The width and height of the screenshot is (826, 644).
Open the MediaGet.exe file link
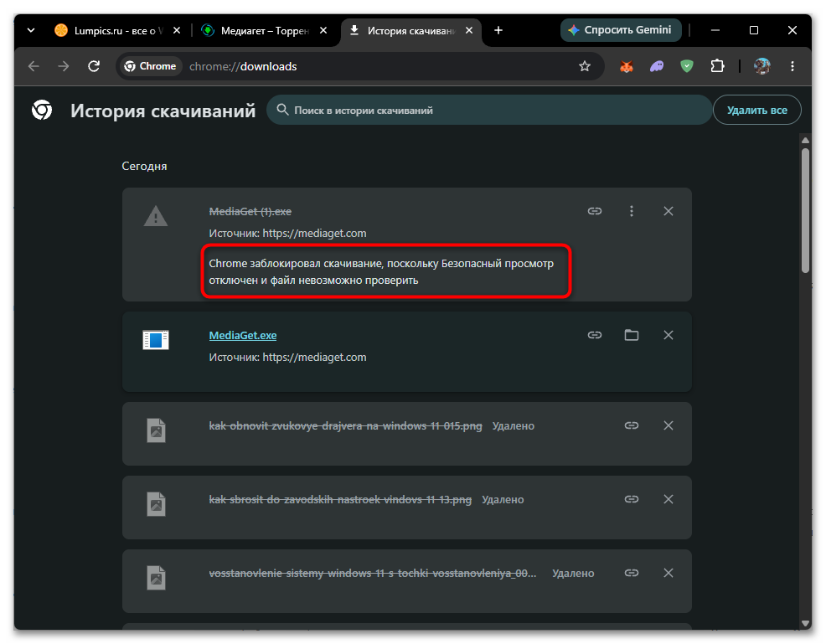[x=243, y=336]
